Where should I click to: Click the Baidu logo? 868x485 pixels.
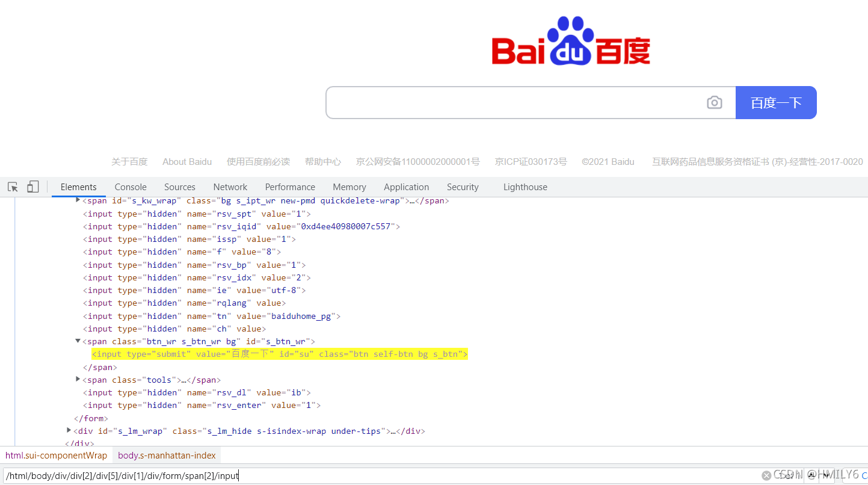[x=571, y=41]
